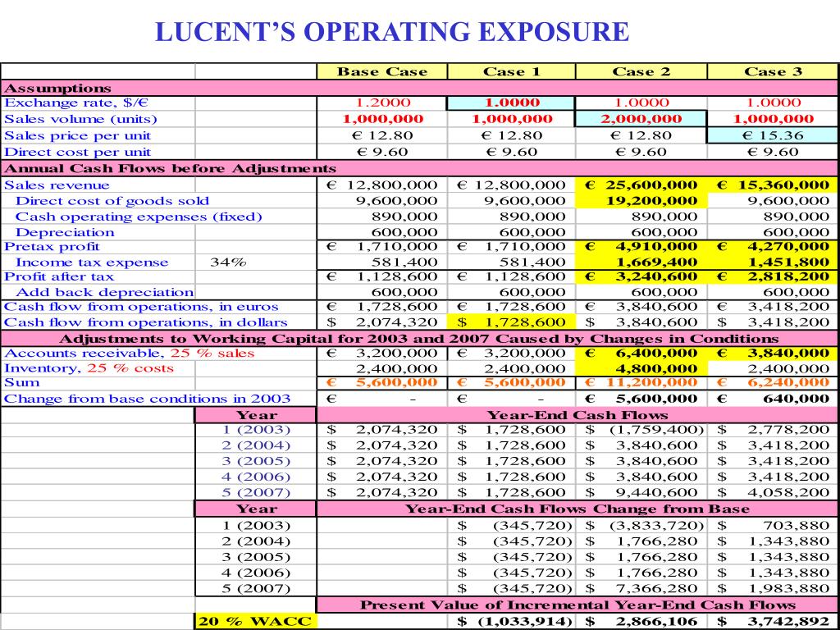Click the Year-End Cash Flows Change from Base heading

coord(577,509)
